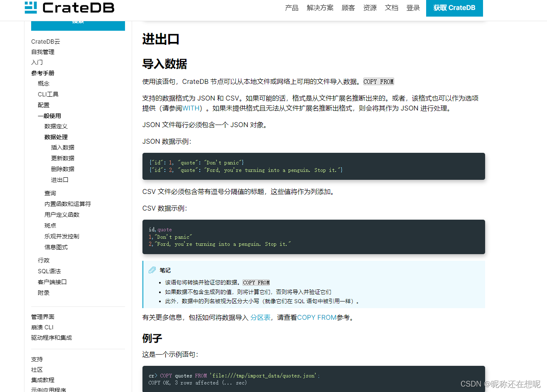Click the 分区表 link
The height and width of the screenshot is (392, 547).
(x=260, y=318)
